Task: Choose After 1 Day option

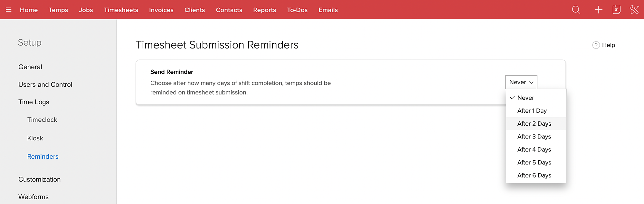Action: 532,111
